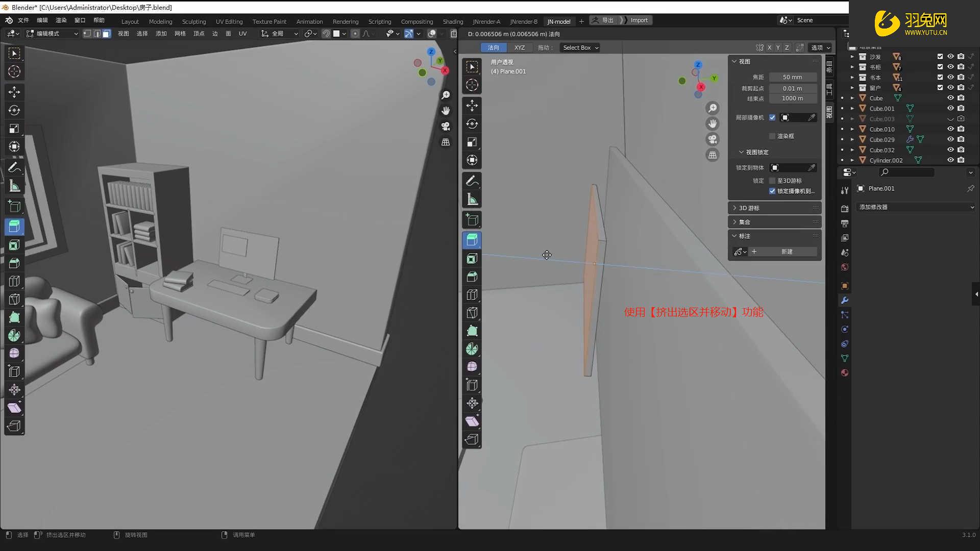980x551 pixels.
Task: Select the Extrude Region tool
Action: coord(14,227)
